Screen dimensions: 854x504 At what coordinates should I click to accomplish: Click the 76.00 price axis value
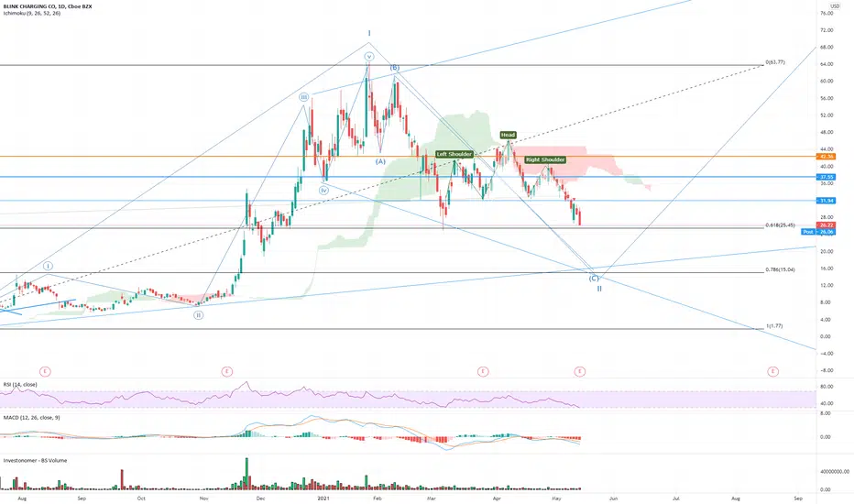click(x=827, y=13)
